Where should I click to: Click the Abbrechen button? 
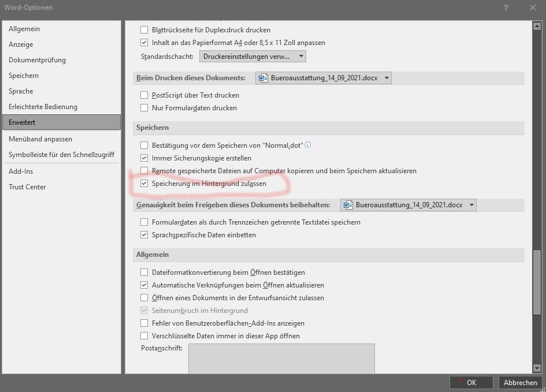coord(520,382)
